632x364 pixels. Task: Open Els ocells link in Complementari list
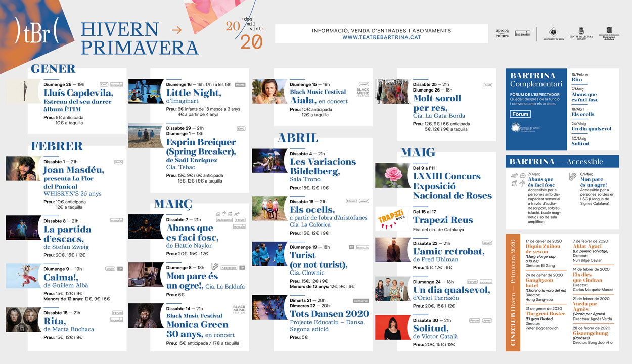click(583, 114)
